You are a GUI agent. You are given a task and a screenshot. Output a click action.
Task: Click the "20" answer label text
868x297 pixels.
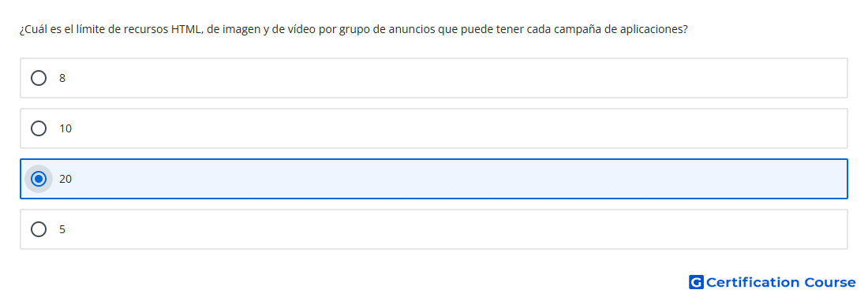click(x=65, y=179)
